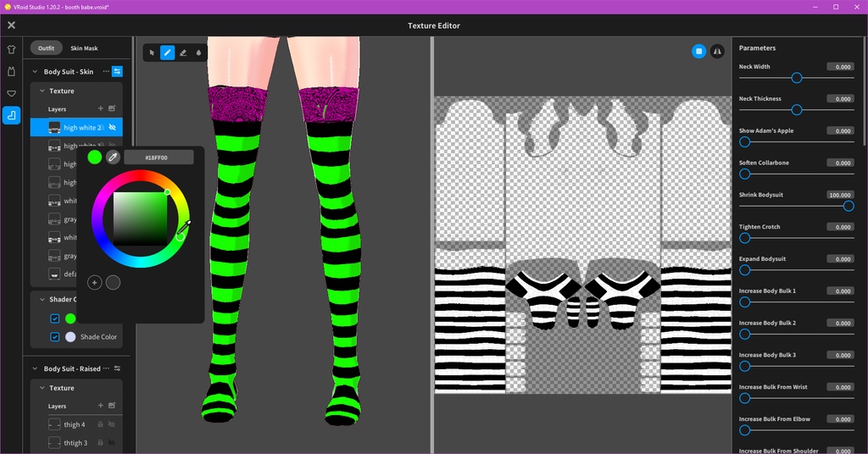The height and width of the screenshot is (454, 868).
Task: Switch to the Skin Mask tab
Action: click(x=84, y=48)
